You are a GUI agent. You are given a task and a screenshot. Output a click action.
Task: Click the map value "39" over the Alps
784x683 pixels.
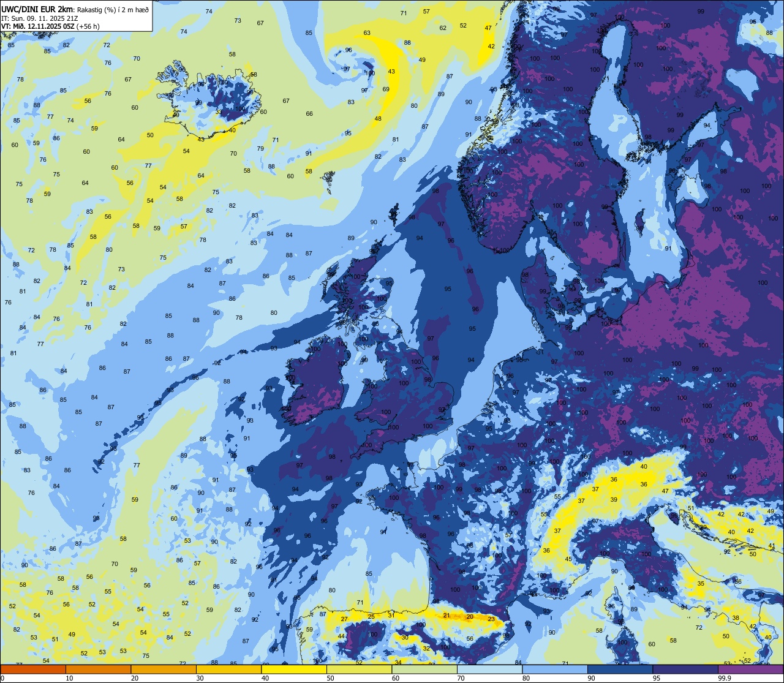614,499
